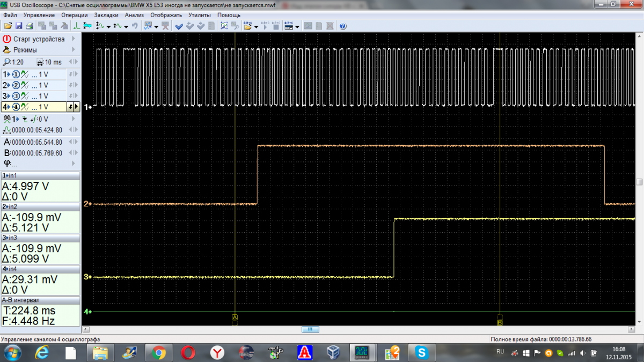Viewport: 644px width, 362px height.
Task: Open Skype from the taskbar
Action: pos(422,352)
